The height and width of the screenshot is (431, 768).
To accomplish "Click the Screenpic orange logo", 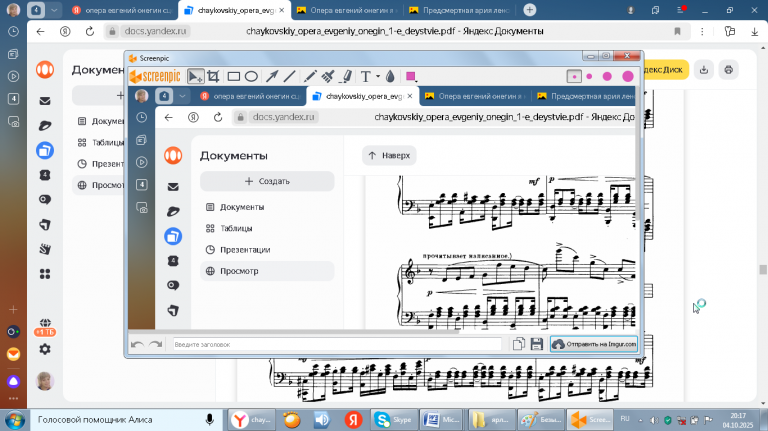I will click(155, 76).
